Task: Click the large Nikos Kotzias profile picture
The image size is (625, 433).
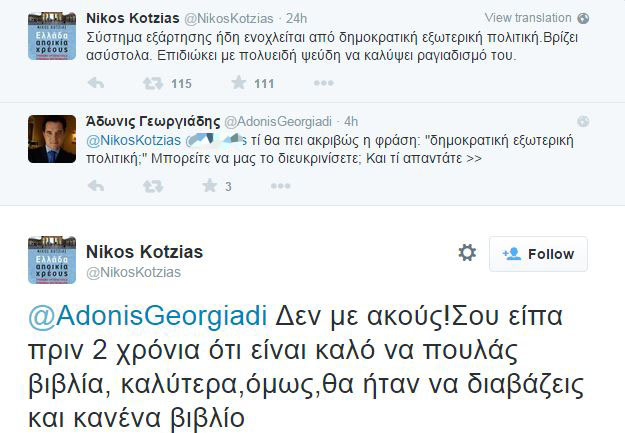Action: point(51,261)
